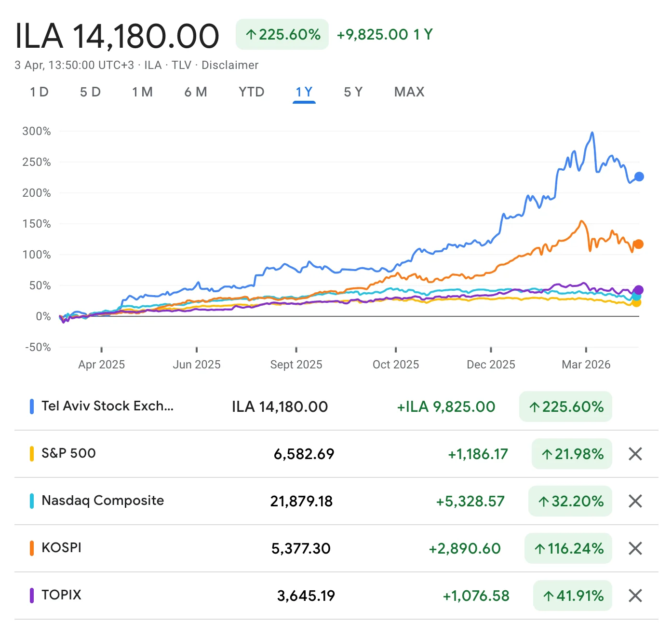Click the blue endpoint dot on chart
This screenshot has height=624, width=672.
(639, 177)
